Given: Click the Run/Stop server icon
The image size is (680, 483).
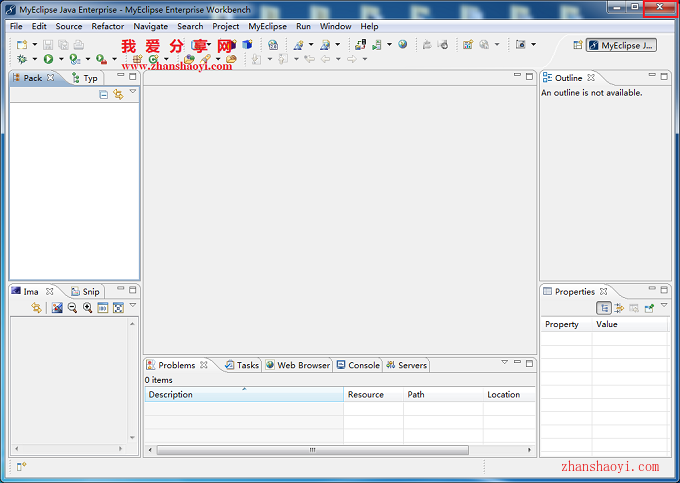Looking at the screenshot, I should [x=377, y=45].
